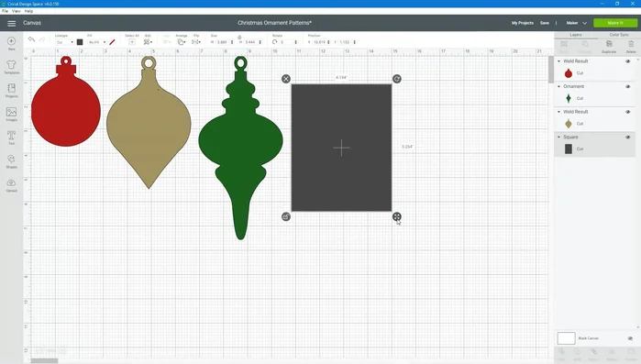Open the View menu

click(x=16, y=11)
